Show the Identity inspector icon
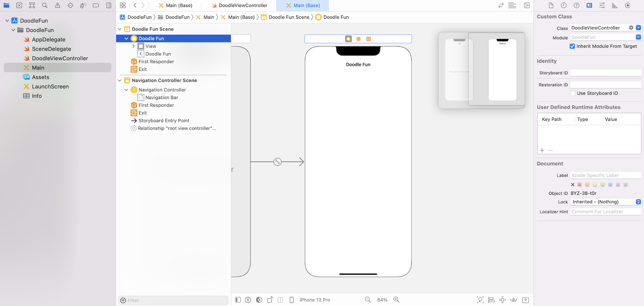The image size is (644, 306). (589, 5)
